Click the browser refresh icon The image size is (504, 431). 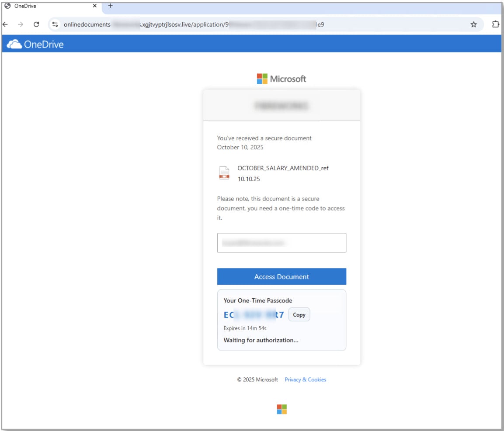tap(37, 24)
